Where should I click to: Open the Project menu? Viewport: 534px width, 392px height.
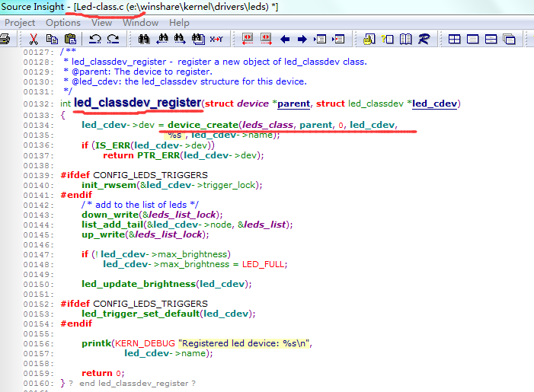tap(20, 23)
